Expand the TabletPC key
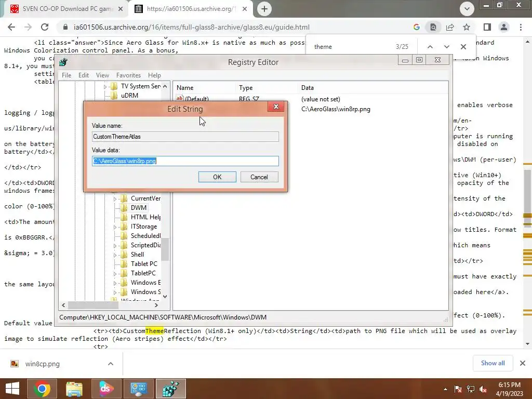The height and width of the screenshot is (399, 532). 115,274
